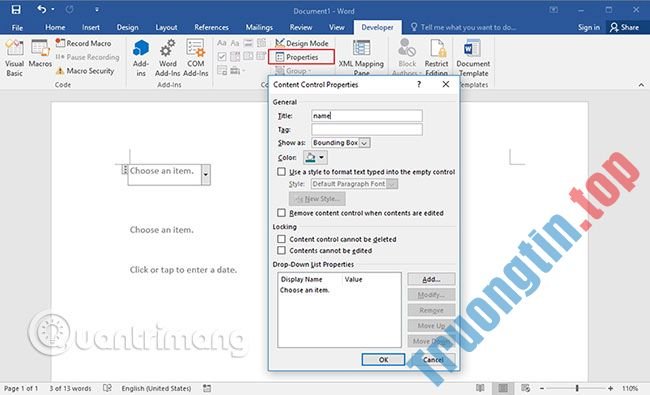
Task: Switch to Read Mode view icon
Action: coord(480,388)
